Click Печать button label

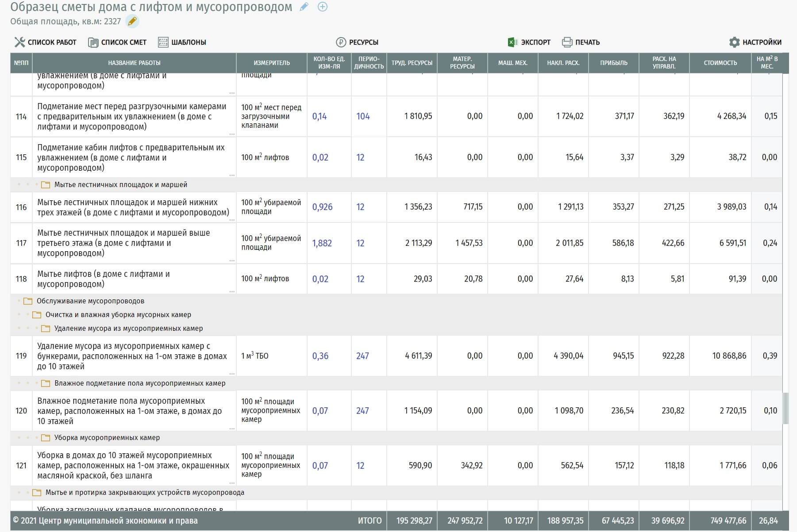tap(587, 42)
